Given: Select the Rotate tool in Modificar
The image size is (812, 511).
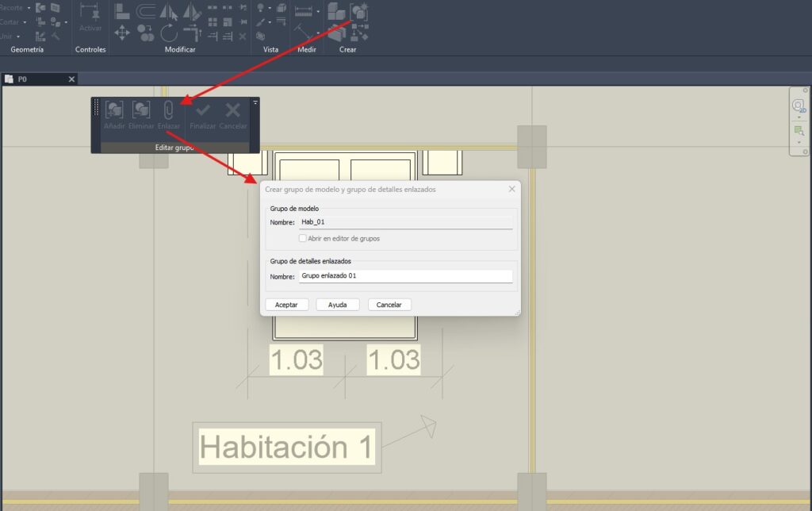Looking at the screenshot, I should [169, 33].
